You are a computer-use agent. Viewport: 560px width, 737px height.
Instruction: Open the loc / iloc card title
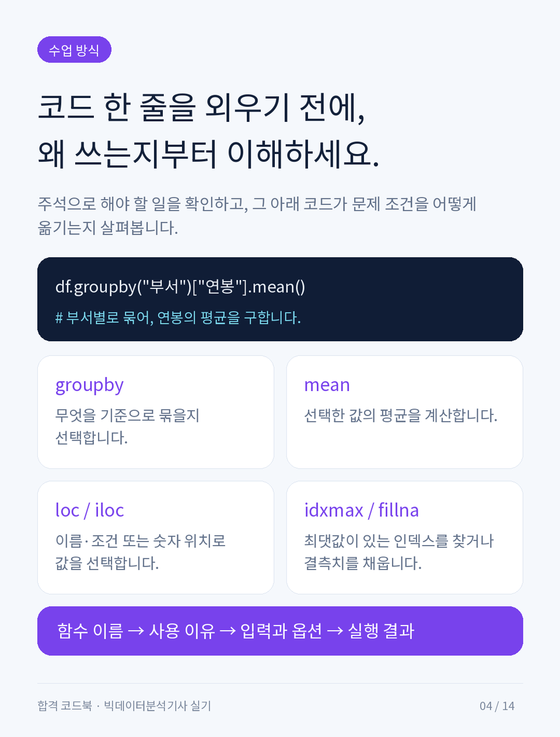[x=89, y=510]
